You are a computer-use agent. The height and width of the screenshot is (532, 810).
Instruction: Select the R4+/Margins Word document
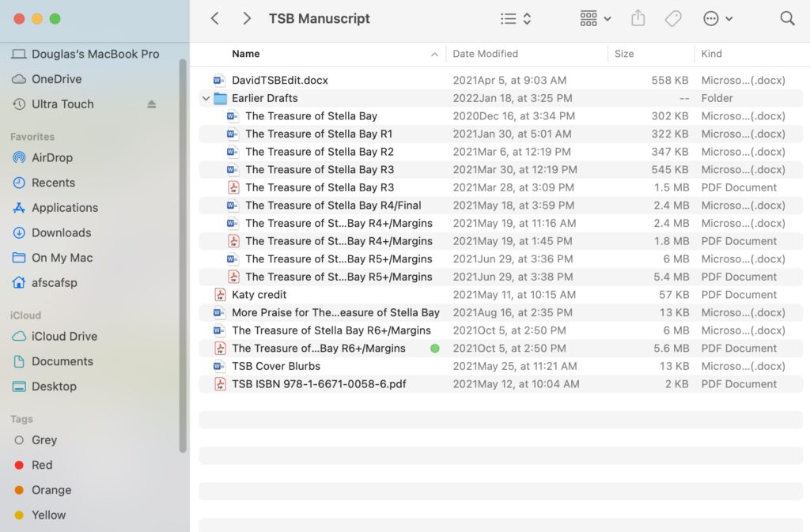click(x=501, y=224)
